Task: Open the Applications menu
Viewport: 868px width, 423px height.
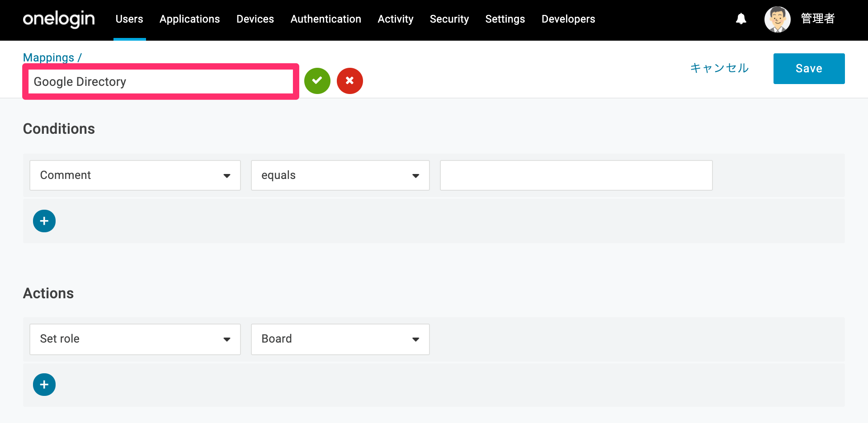Action: [x=190, y=19]
